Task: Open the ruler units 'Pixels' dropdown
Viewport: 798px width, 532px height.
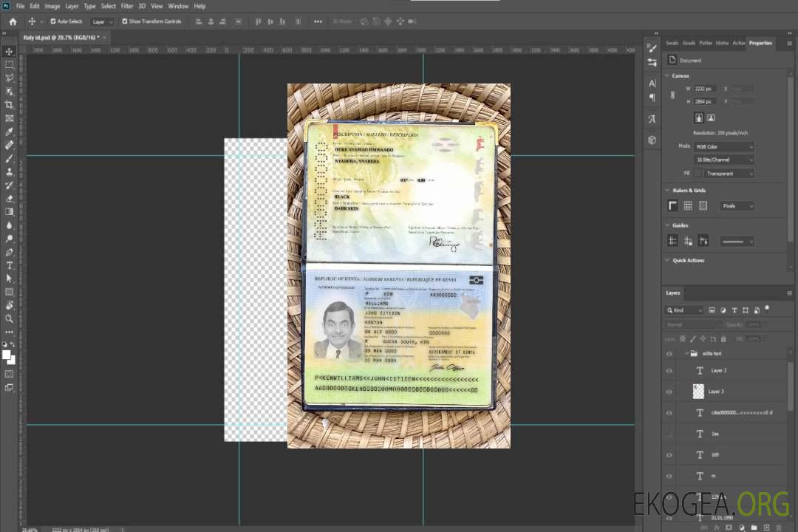Action: (x=737, y=206)
